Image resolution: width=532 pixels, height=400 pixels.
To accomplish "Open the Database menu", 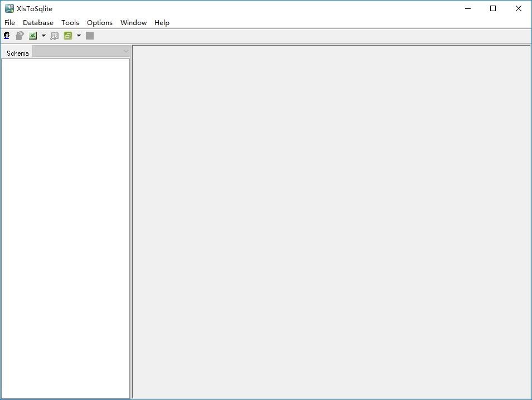I will tap(38, 23).
